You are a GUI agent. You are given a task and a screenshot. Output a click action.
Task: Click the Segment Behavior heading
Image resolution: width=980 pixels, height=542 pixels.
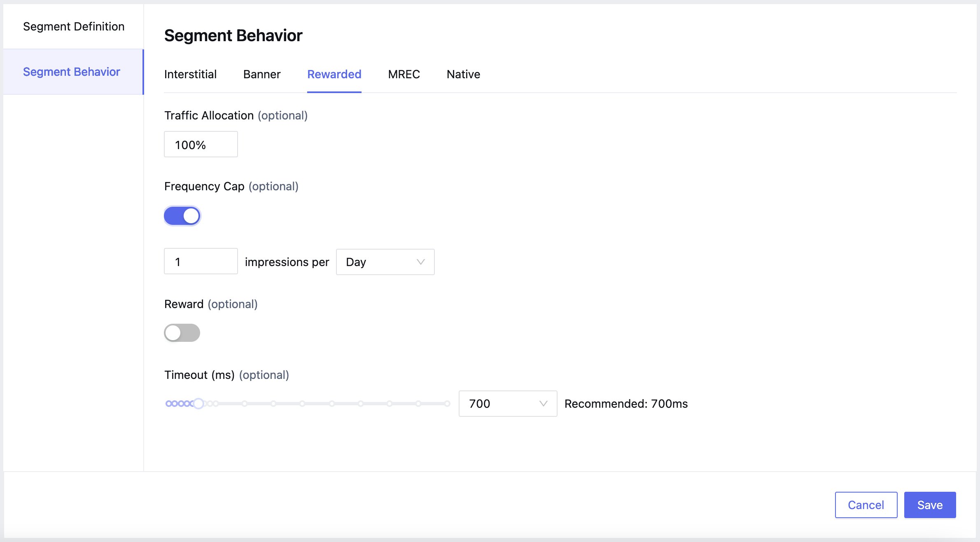tap(233, 35)
